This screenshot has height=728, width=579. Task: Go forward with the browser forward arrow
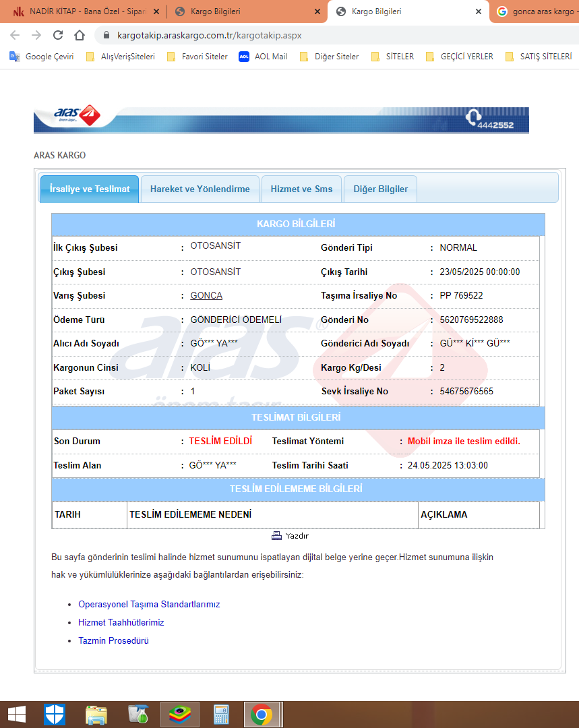tap(36, 35)
